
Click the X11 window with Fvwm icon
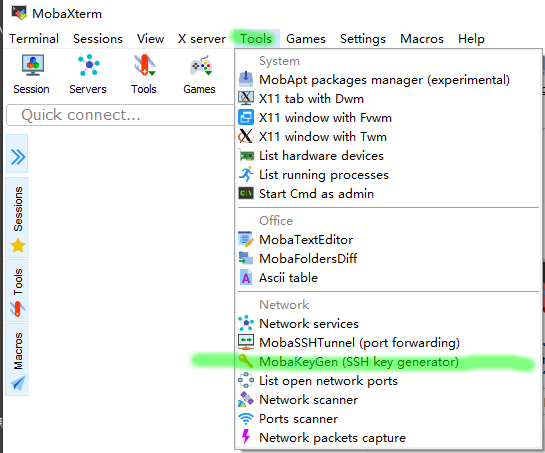(x=246, y=118)
